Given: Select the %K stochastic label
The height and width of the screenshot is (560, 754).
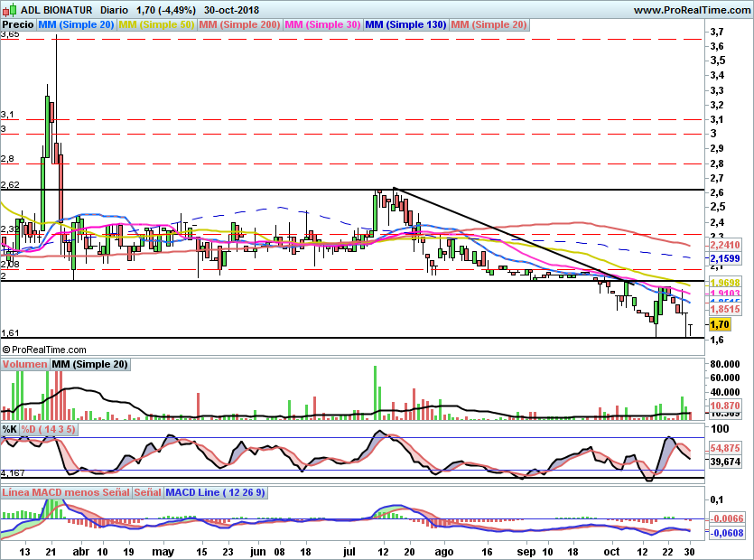Looking at the screenshot, I should point(10,429).
